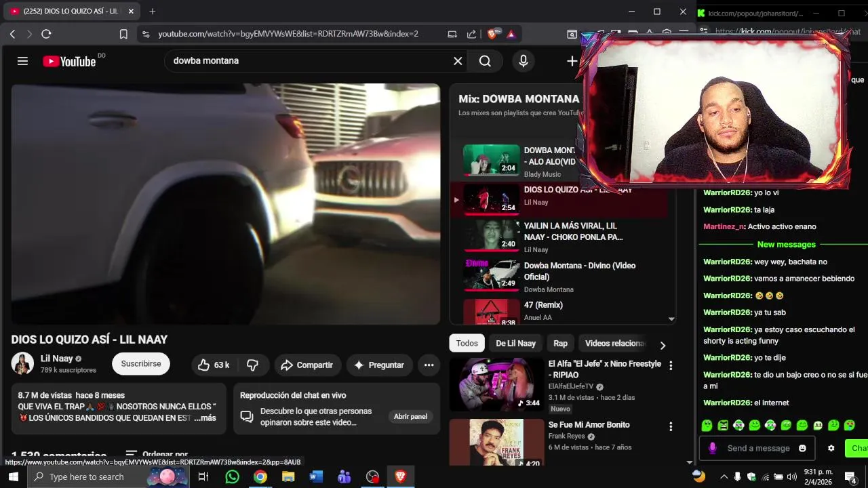Select the 'Todos' filter chip
868x488 pixels.
(467, 343)
